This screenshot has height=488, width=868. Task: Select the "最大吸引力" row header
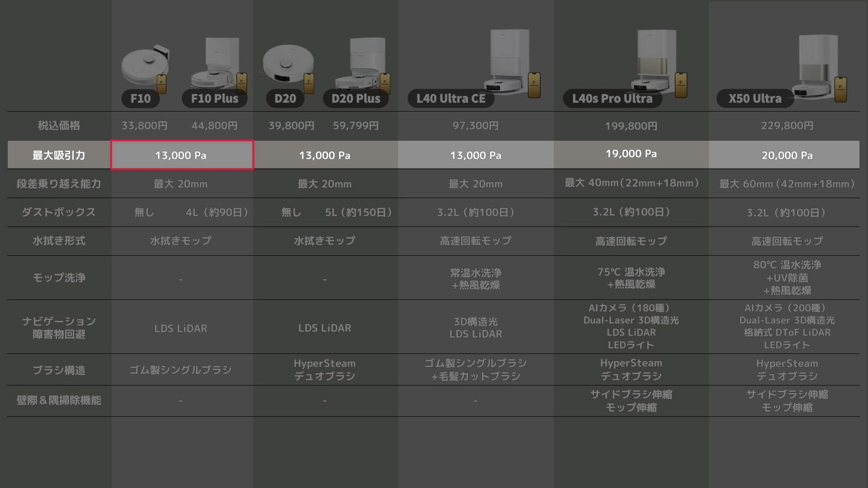tap(59, 155)
